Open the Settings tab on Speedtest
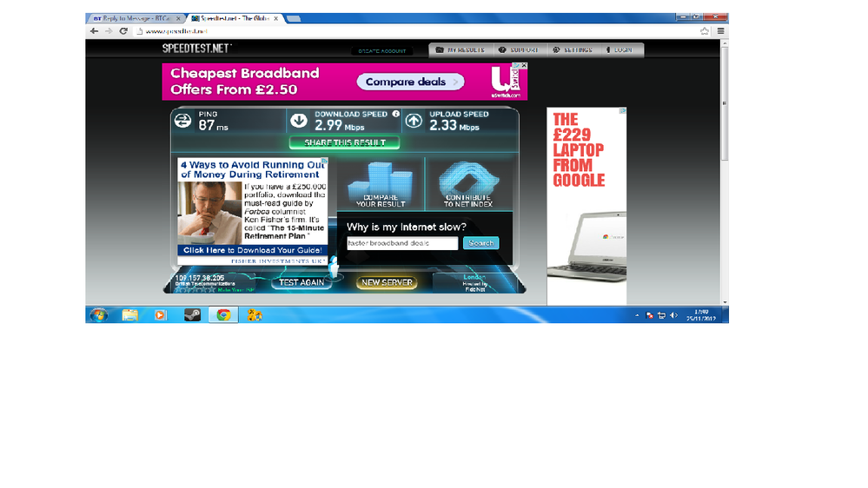The height and width of the screenshot is (488, 868). (x=573, y=49)
